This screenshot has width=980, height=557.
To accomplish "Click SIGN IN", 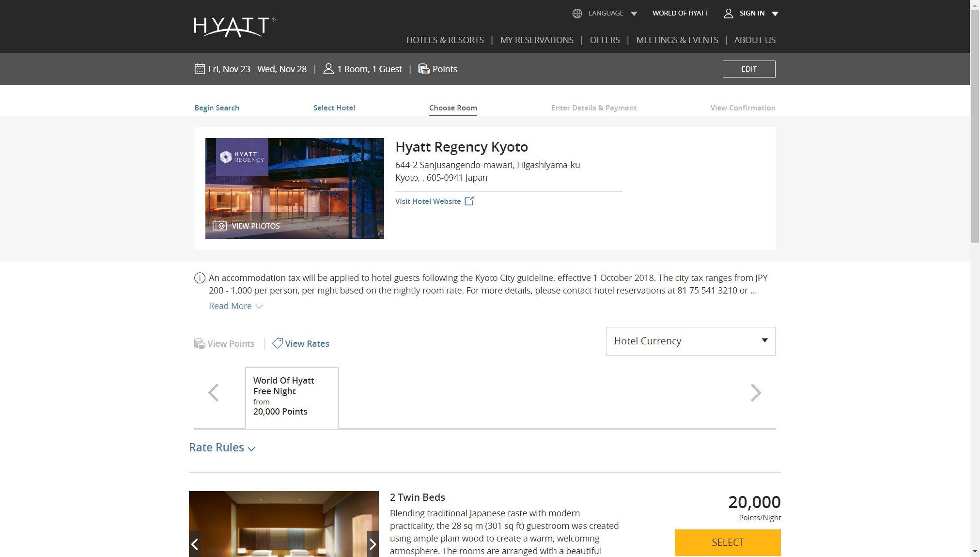I will (x=752, y=13).
